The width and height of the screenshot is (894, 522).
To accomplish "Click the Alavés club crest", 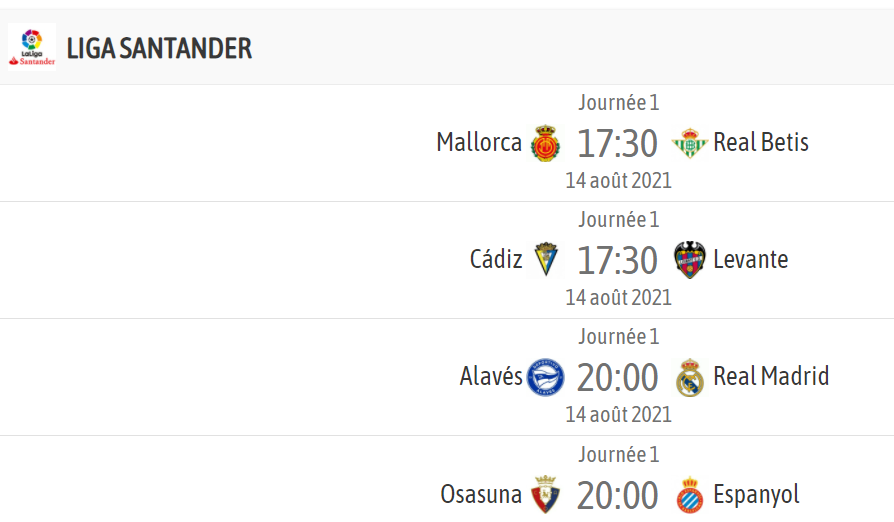I will (x=546, y=377).
